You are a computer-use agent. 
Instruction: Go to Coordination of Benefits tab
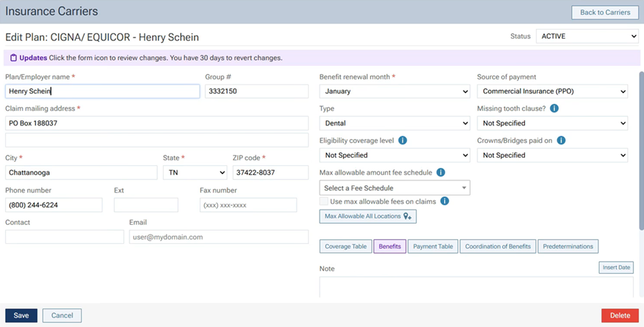click(497, 246)
